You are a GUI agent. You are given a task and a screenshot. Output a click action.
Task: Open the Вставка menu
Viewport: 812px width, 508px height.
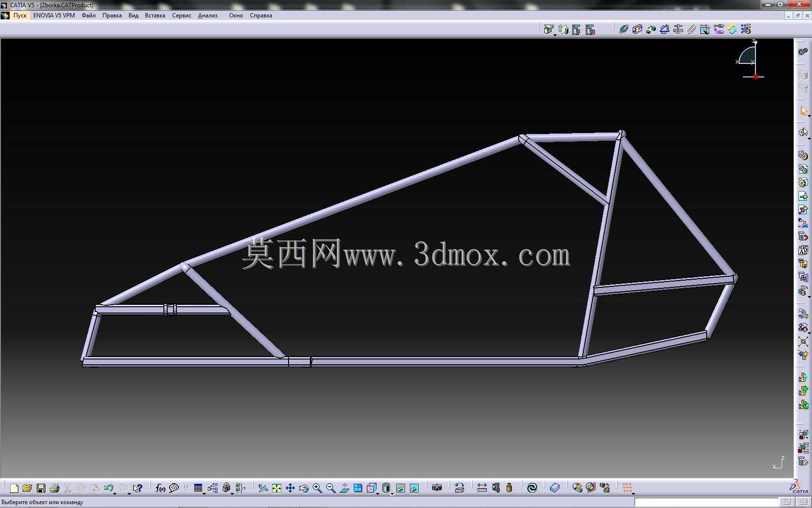155,15
